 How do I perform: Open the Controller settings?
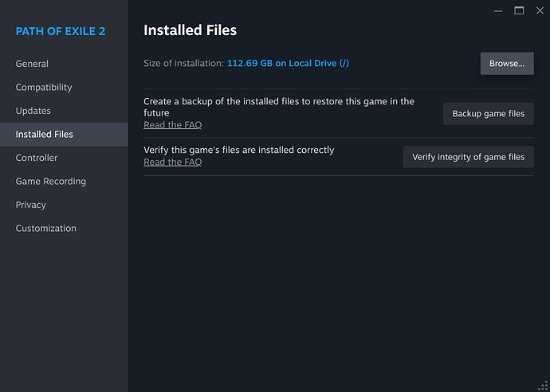tap(37, 158)
